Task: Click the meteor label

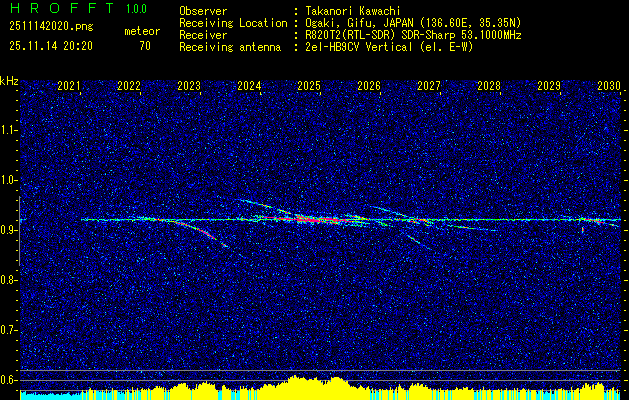Action: point(142,31)
